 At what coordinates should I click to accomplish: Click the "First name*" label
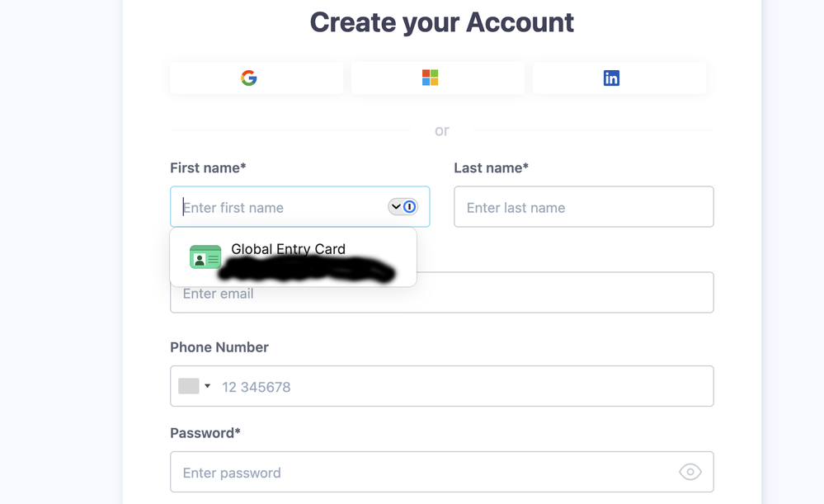click(208, 168)
